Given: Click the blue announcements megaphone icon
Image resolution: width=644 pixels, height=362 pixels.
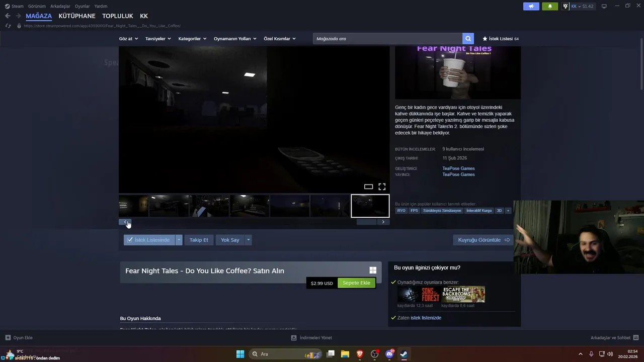Looking at the screenshot, I should (x=531, y=6).
